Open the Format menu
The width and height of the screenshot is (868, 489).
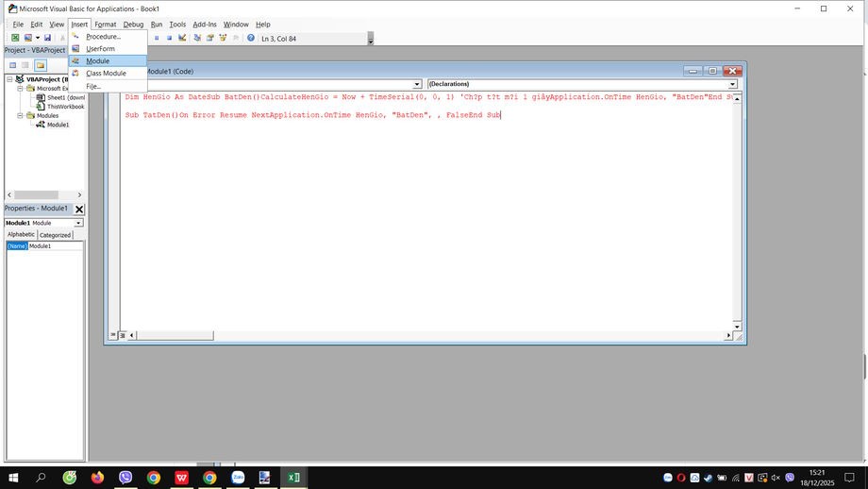tap(105, 25)
